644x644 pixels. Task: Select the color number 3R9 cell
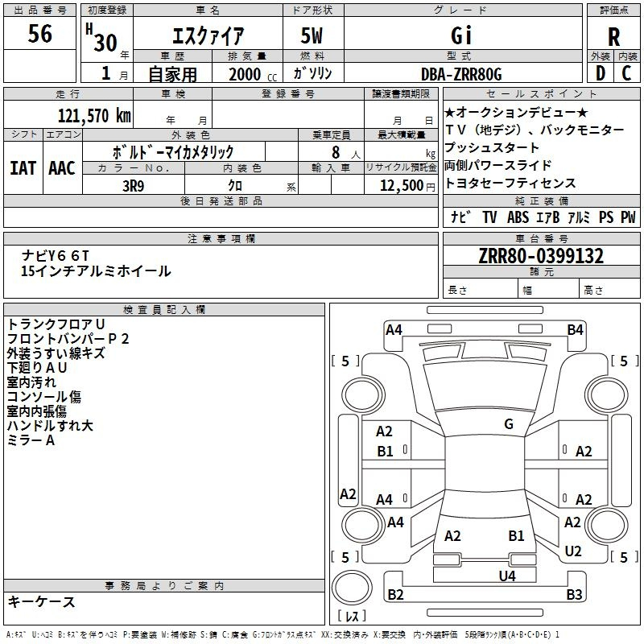pyautogui.click(x=134, y=185)
